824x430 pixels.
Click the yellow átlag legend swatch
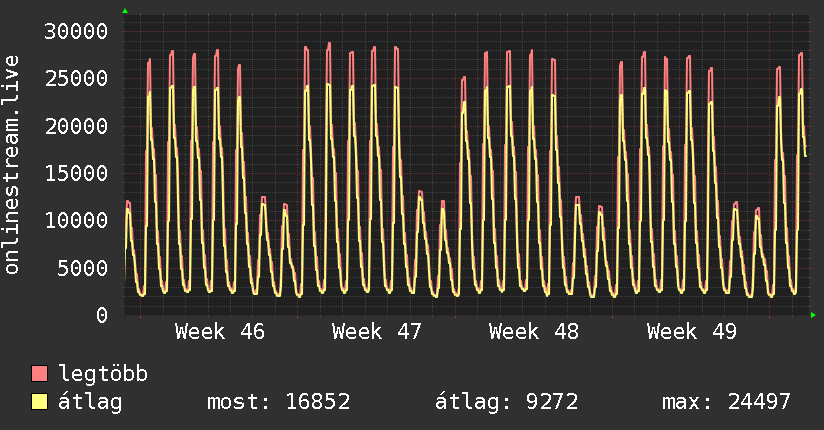[39, 402]
